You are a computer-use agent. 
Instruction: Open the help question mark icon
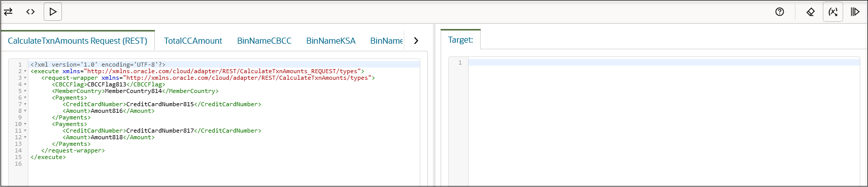click(x=780, y=12)
